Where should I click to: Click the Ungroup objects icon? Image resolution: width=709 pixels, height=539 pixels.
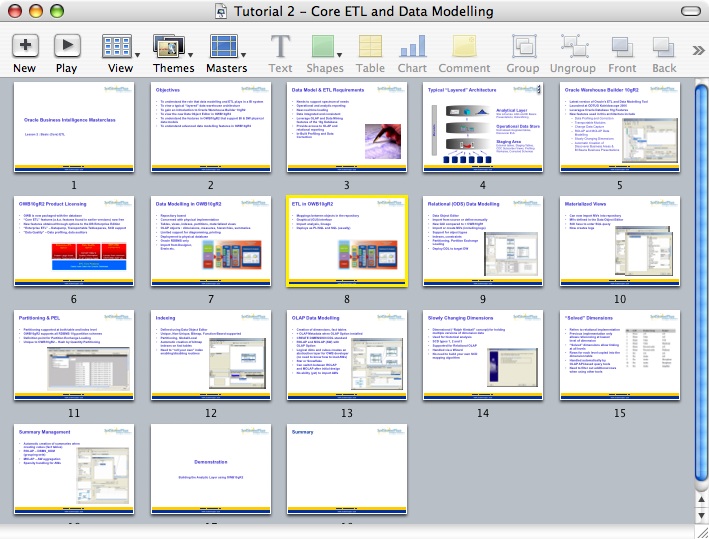[x=575, y=46]
